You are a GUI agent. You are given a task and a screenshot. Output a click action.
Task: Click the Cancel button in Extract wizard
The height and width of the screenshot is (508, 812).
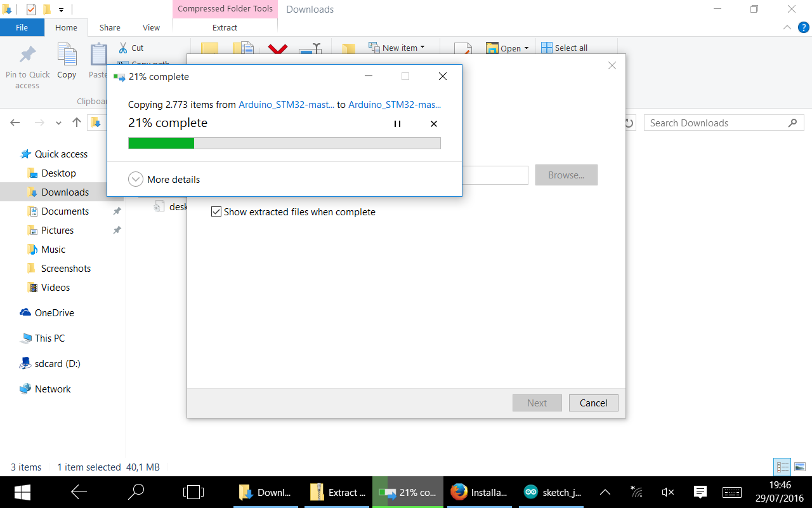[594, 403]
